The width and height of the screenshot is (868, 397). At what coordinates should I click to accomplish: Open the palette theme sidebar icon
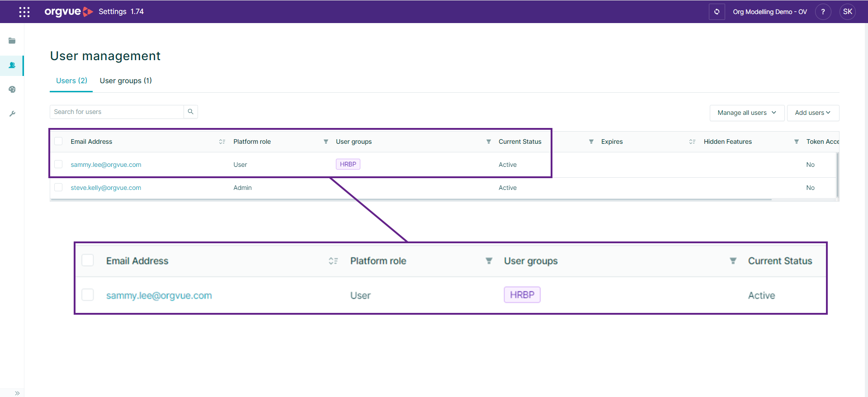(x=12, y=90)
